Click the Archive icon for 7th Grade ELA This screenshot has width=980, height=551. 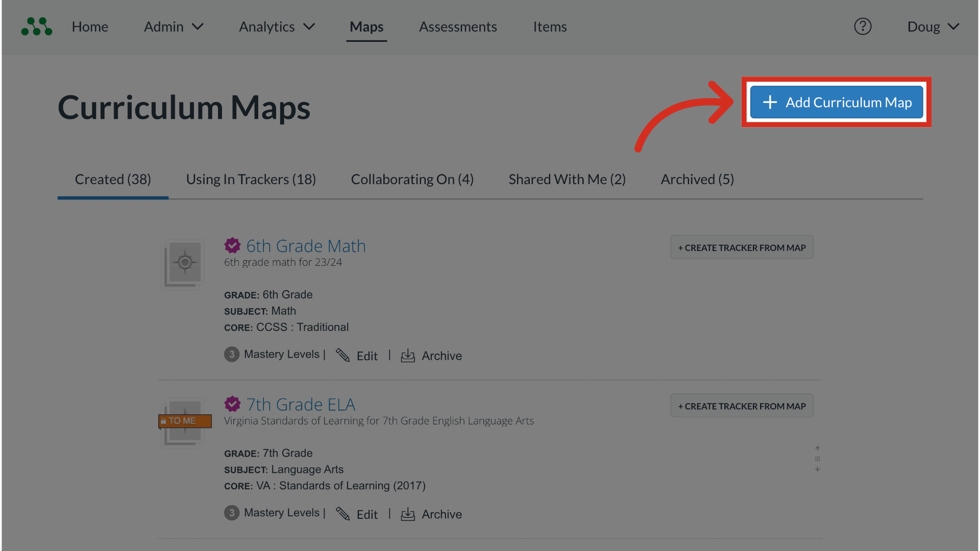pos(408,514)
